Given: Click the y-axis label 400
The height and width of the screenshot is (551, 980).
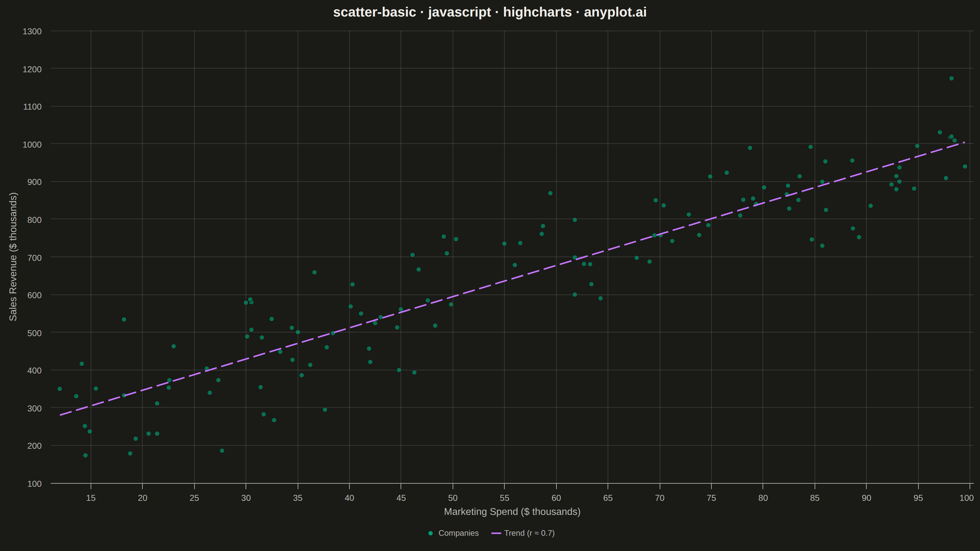Looking at the screenshot, I should [35, 370].
